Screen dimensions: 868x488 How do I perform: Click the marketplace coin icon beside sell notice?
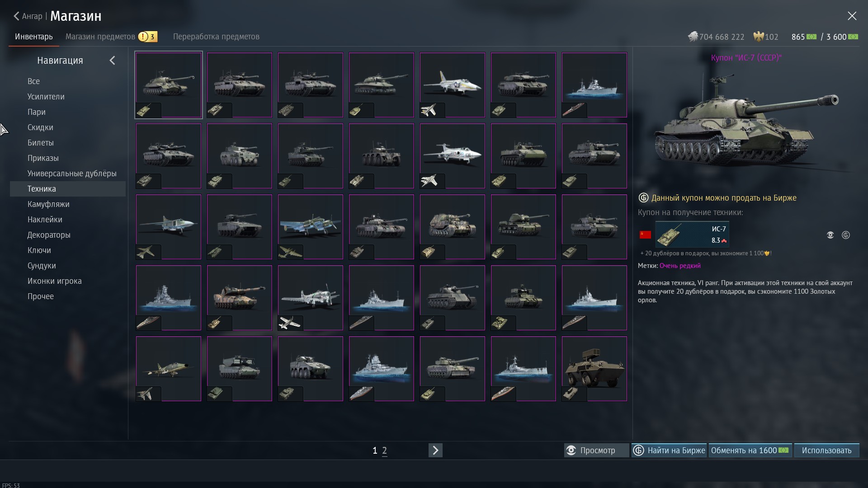[643, 198]
